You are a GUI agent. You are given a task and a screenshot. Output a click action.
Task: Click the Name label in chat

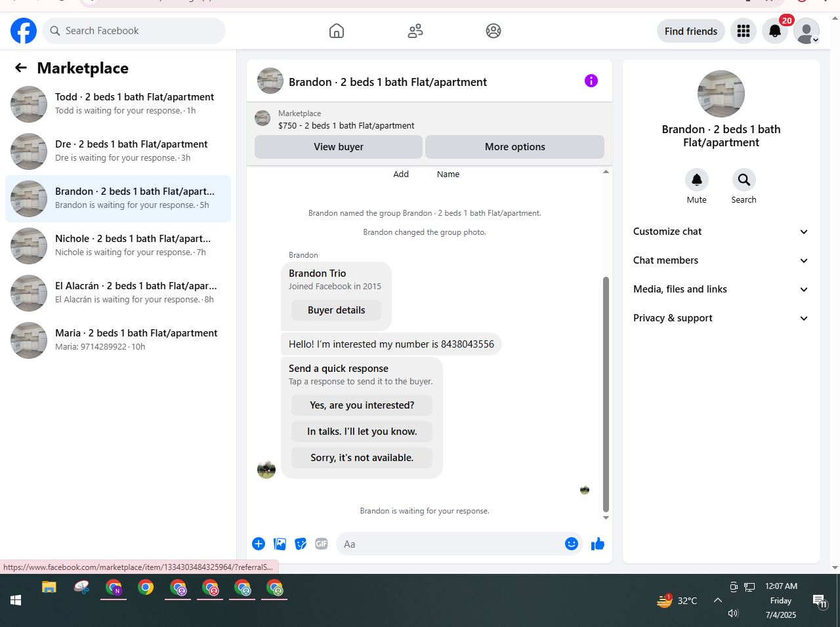[x=448, y=174]
